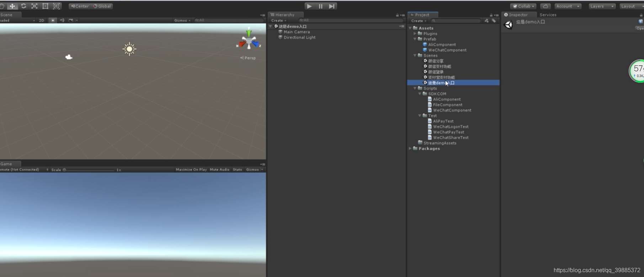Click the Persp projection label
The height and width of the screenshot is (277, 644).
pyautogui.click(x=248, y=58)
